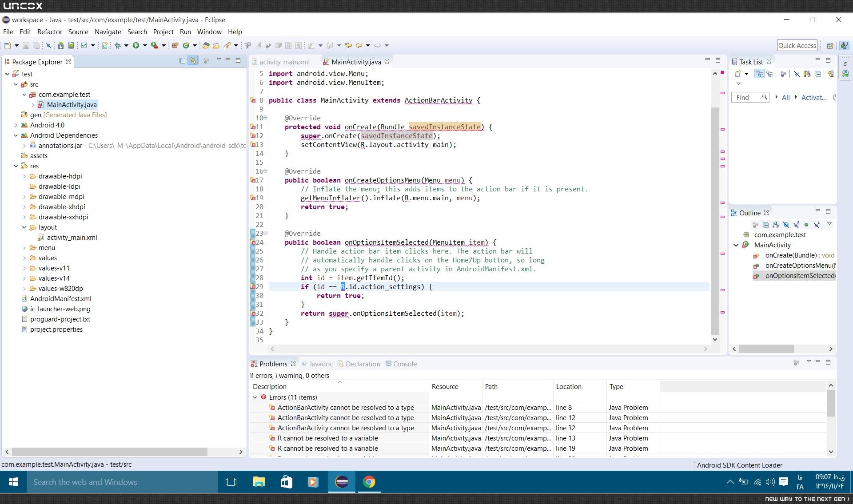Open the Java perspective icon

pyautogui.click(x=844, y=45)
